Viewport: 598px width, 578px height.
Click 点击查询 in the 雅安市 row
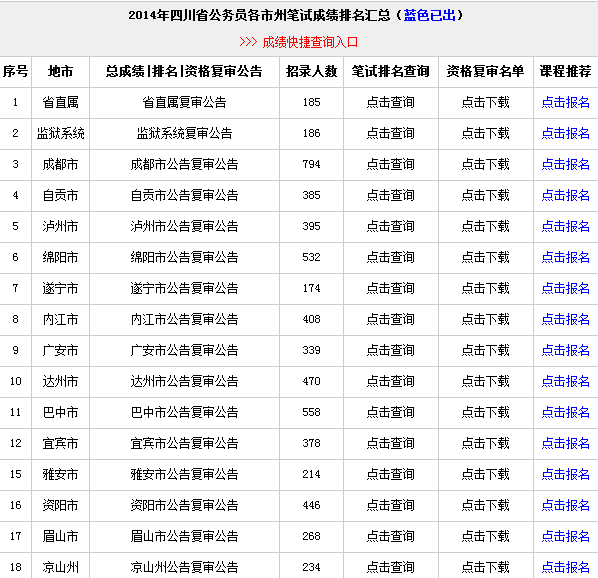[391, 474]
